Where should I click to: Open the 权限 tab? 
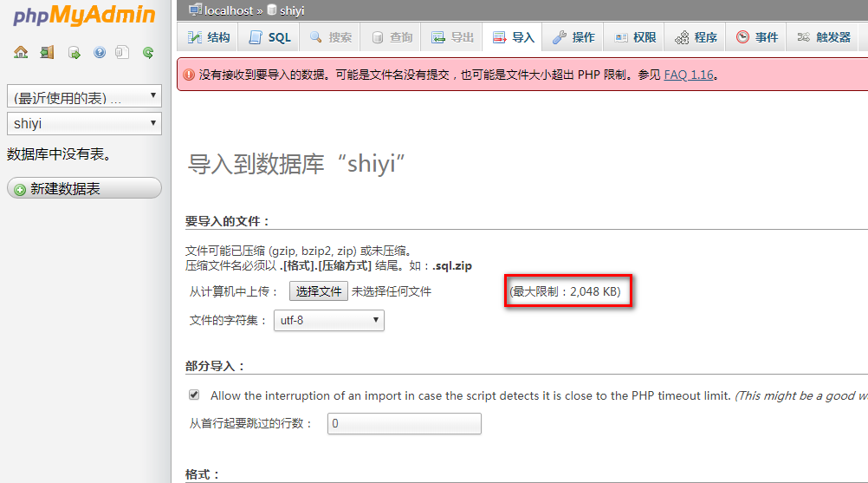[x=634, y=37]
